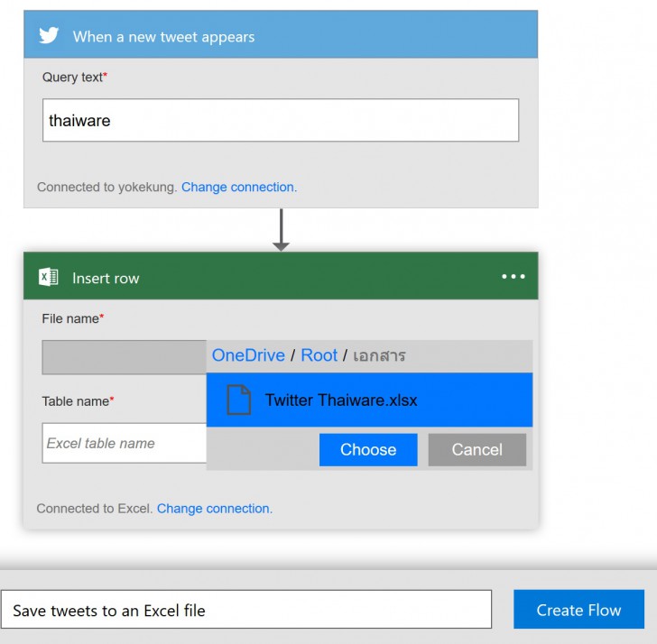Click the Choose button
This screenshot has height=644, width=657.
tap(368, 450)
